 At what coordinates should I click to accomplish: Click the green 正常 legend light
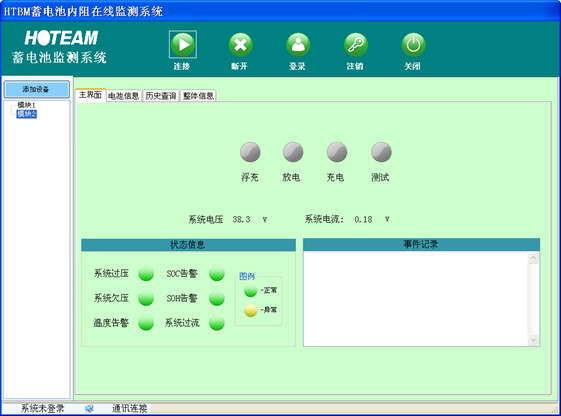pos(250,290)
